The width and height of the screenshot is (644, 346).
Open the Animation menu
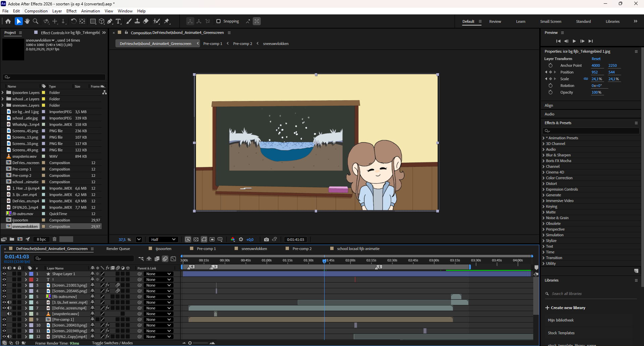(x=90, y=11)
